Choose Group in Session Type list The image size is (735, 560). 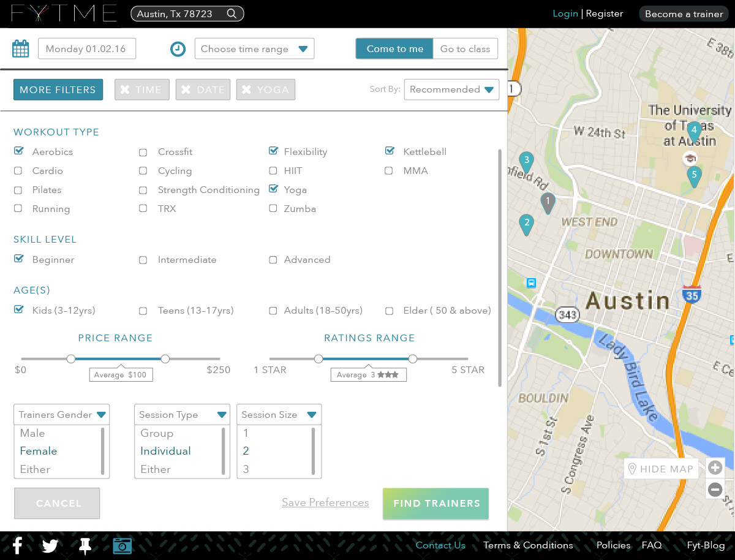pyautogui.click(x=157, y=433)
